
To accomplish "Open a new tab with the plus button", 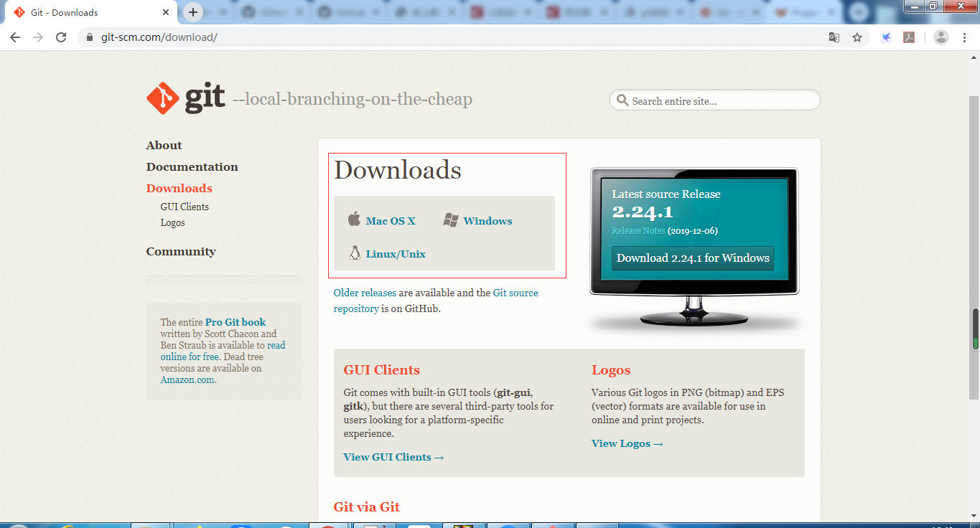I will [193, 12].
